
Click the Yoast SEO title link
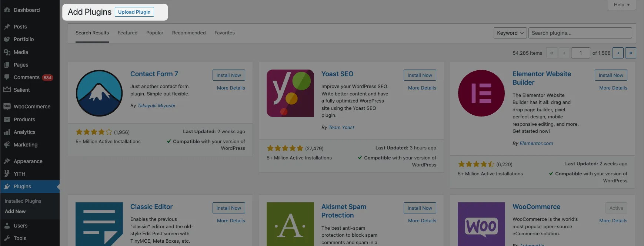click(337, 74)
